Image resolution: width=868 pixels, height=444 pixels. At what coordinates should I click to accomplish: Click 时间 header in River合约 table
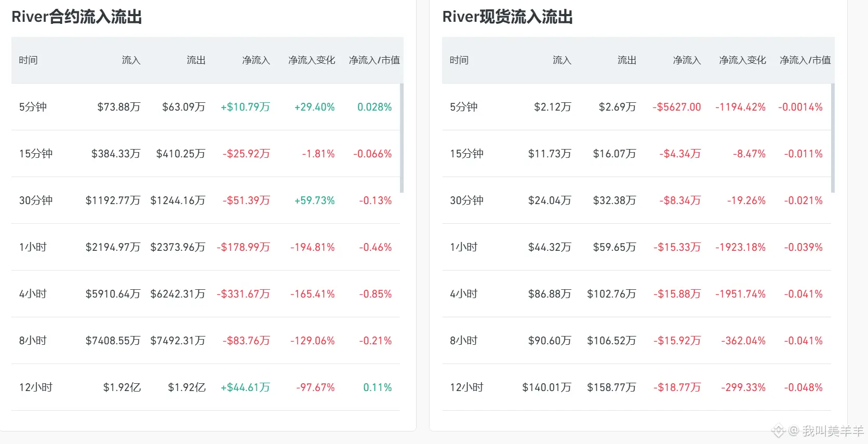click(28, 60)
